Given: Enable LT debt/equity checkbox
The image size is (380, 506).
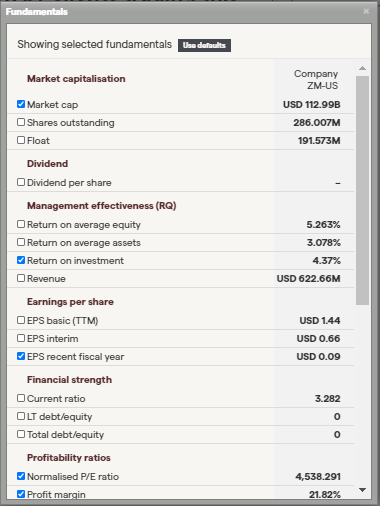Looking at the screenshot, I should click(21, 416).
